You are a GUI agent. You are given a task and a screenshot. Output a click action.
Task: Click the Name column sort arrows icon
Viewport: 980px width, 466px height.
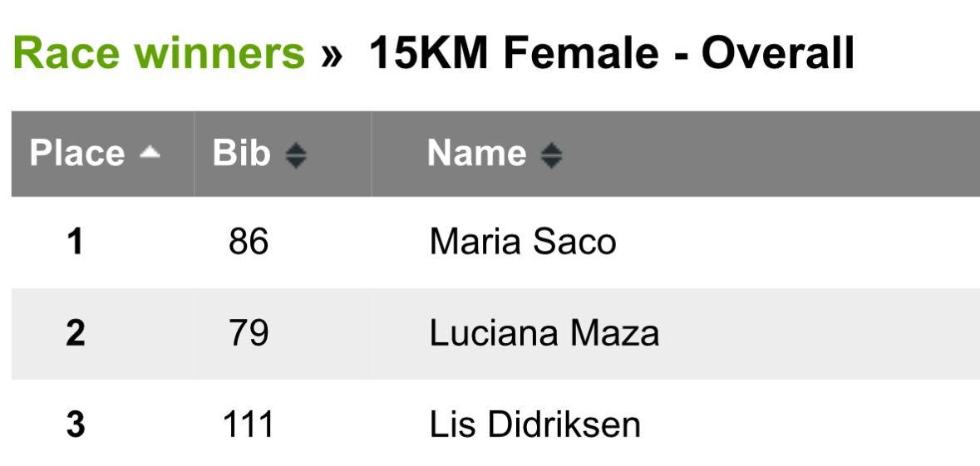[551, 155]
